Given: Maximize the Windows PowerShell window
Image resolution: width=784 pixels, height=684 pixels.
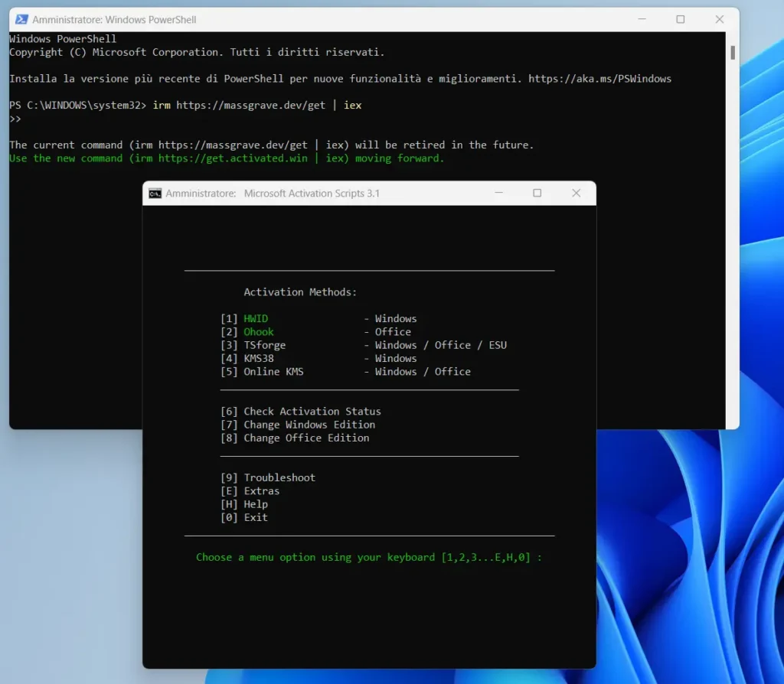Looking at the screenshot, I should coord(681,19).
